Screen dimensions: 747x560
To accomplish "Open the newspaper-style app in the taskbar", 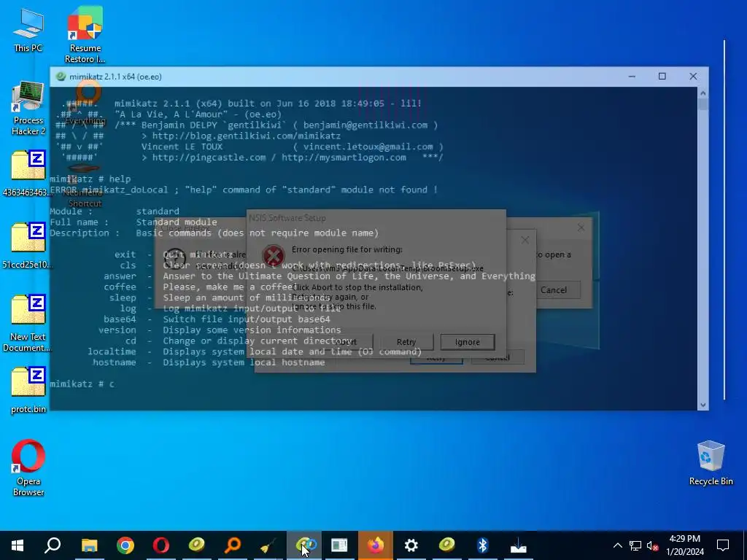I will pyautogui.click(x=339, y=545).
